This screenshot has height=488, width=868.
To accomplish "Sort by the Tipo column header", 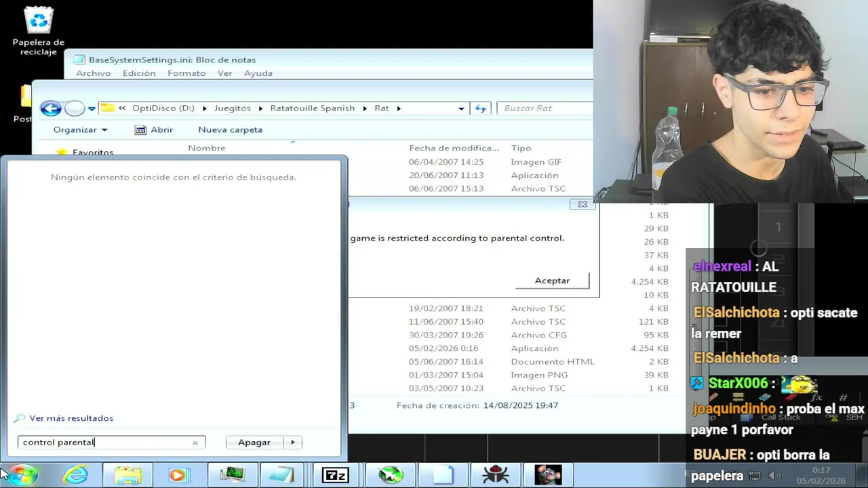I will [521, 148].
